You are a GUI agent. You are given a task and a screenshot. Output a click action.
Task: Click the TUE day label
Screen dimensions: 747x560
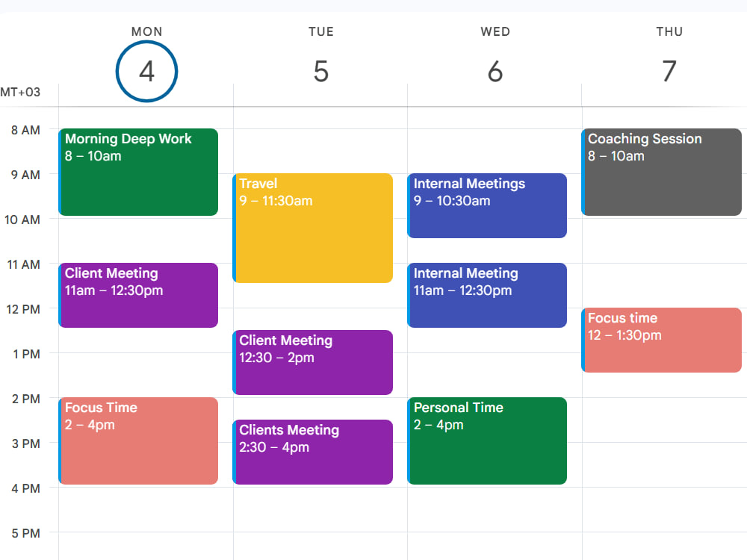[321, 31]
